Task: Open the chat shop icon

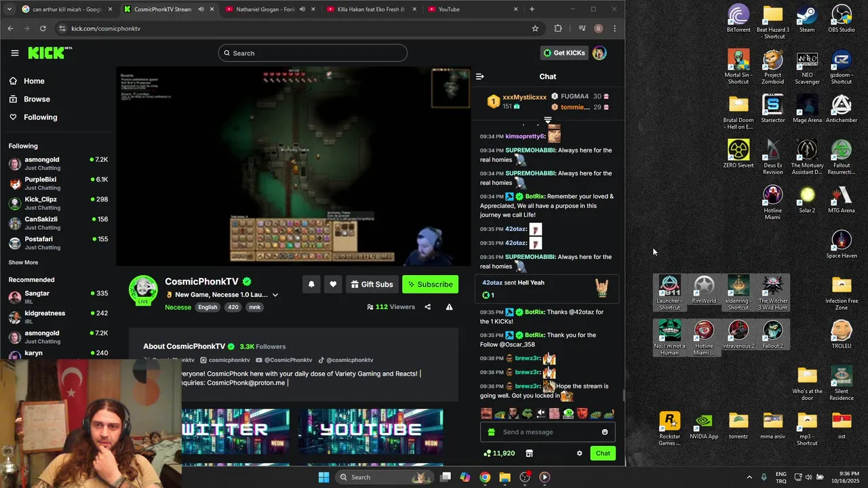Action: pyautogui.click(x=530, y=453)
